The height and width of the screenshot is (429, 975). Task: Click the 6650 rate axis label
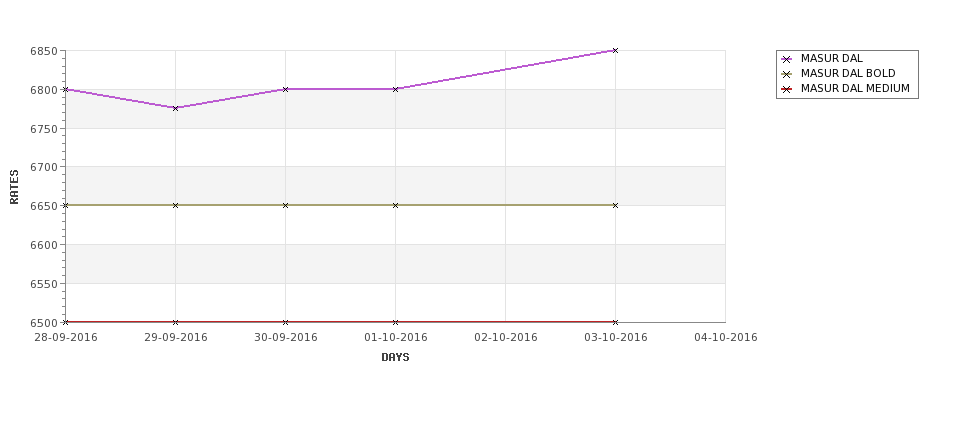[44, 206]
